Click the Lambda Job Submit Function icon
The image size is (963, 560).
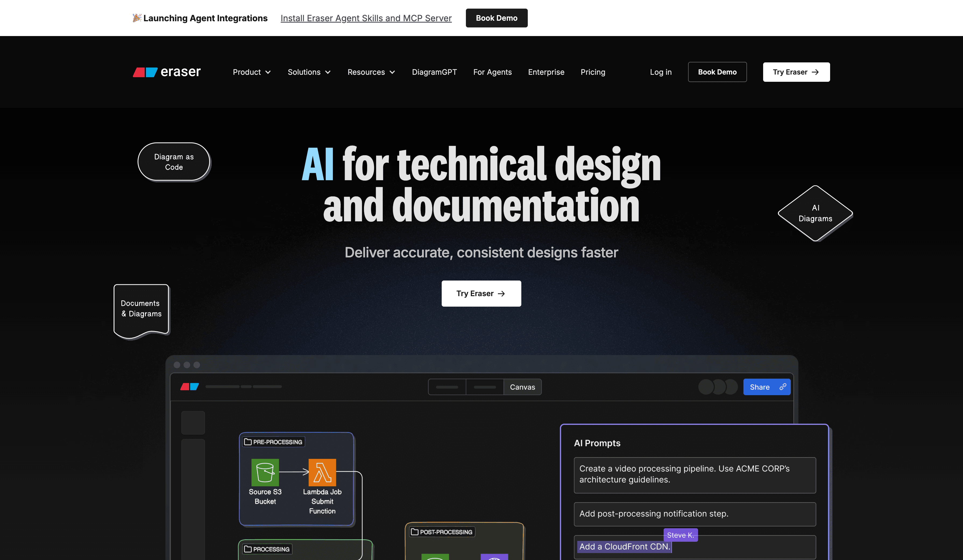(x=322, y=472)
